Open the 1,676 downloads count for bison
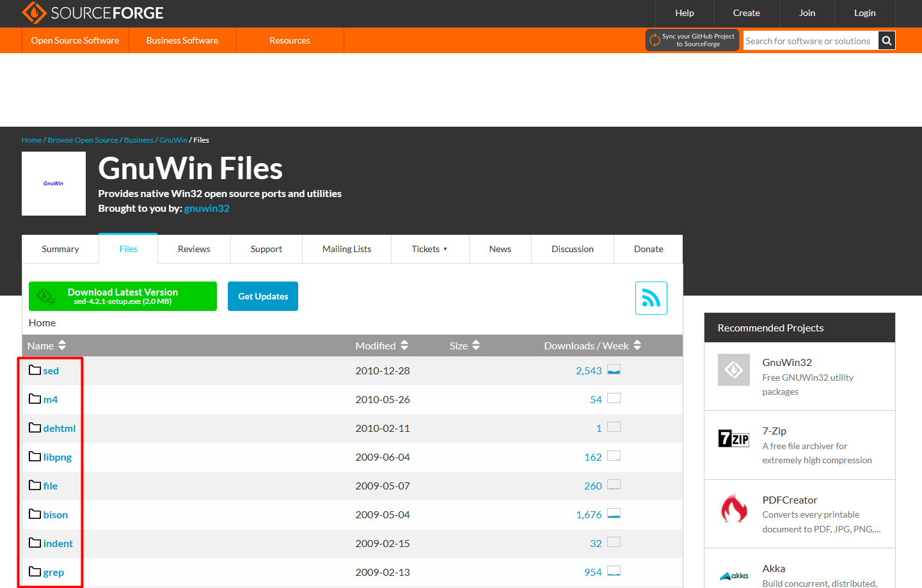Viewport: 922px width, 588px height. (x=589, y=514)
